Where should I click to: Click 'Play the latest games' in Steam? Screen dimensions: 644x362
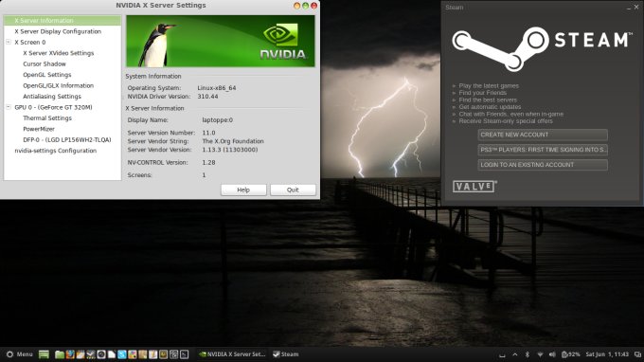click(489, 85)
